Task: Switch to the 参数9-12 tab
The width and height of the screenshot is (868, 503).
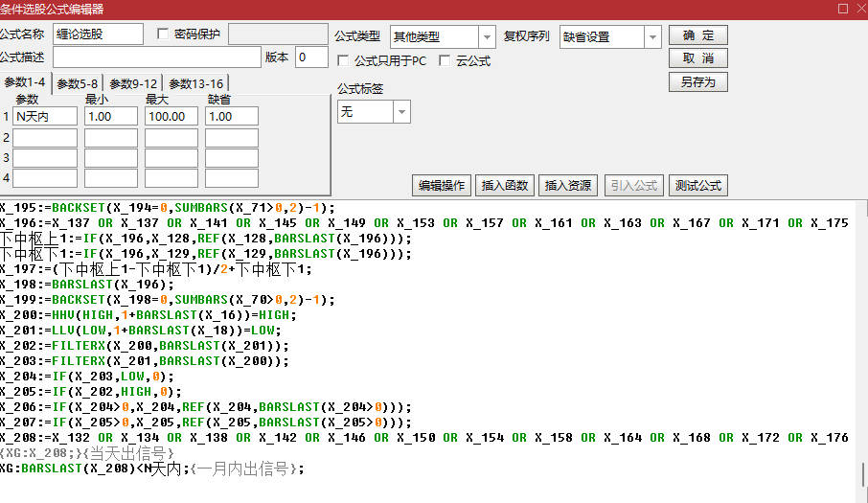Action: (x=133, y=83)
